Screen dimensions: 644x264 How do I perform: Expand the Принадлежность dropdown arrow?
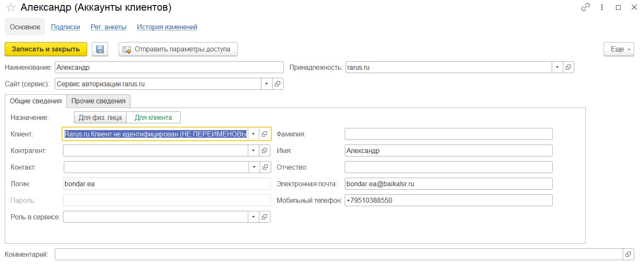pyautogui.click(x=557, y=67)
